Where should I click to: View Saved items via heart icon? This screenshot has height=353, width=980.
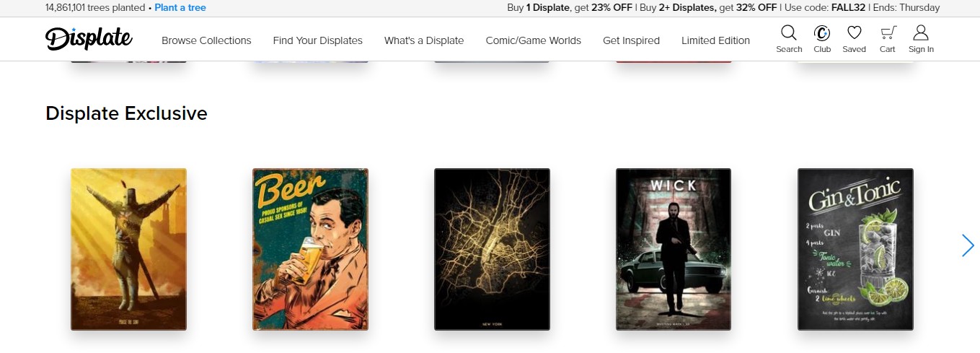click(x=855, y=32)
